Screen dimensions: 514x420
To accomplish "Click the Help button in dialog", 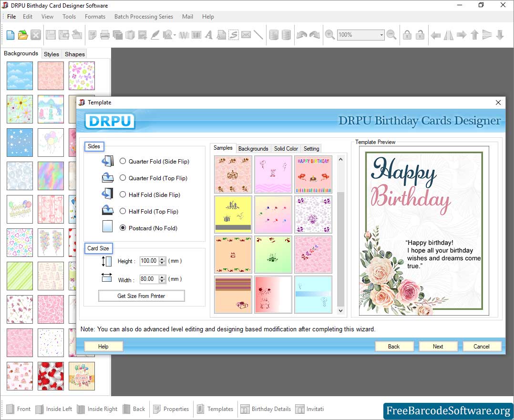I will 103,346.
